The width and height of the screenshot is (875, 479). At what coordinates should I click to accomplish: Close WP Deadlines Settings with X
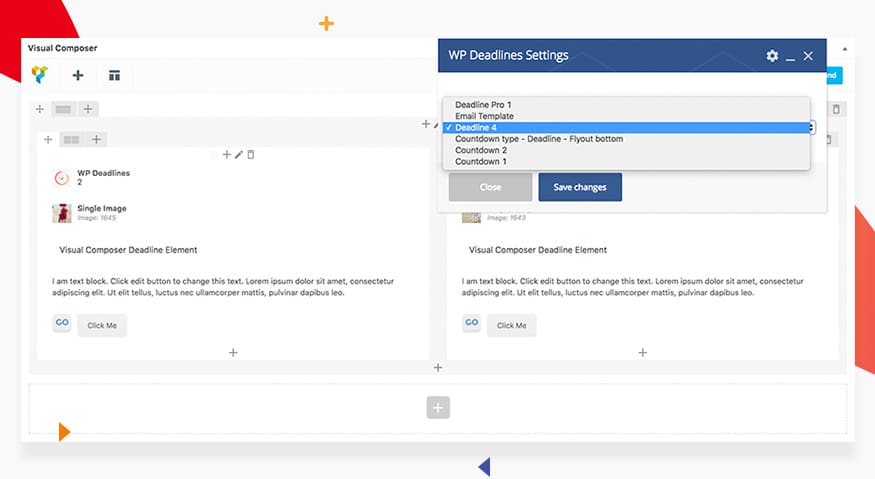[808, 56]
